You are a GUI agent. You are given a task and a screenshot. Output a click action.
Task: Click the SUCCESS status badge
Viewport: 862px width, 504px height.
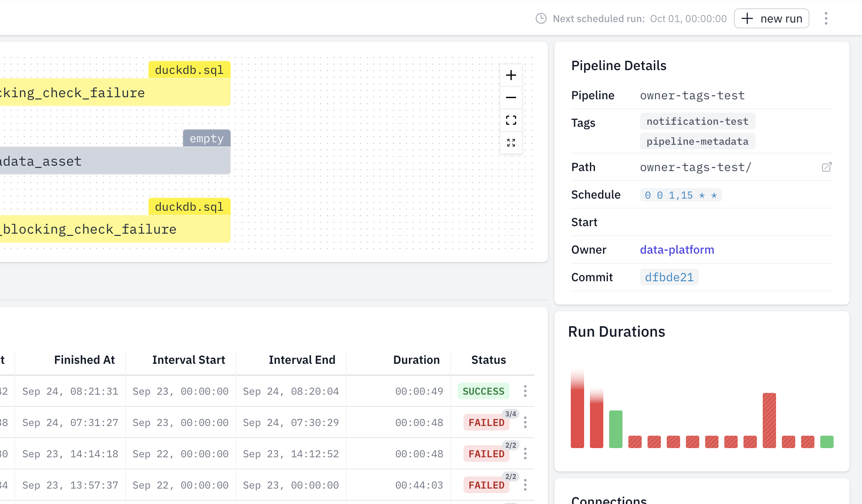484,391
